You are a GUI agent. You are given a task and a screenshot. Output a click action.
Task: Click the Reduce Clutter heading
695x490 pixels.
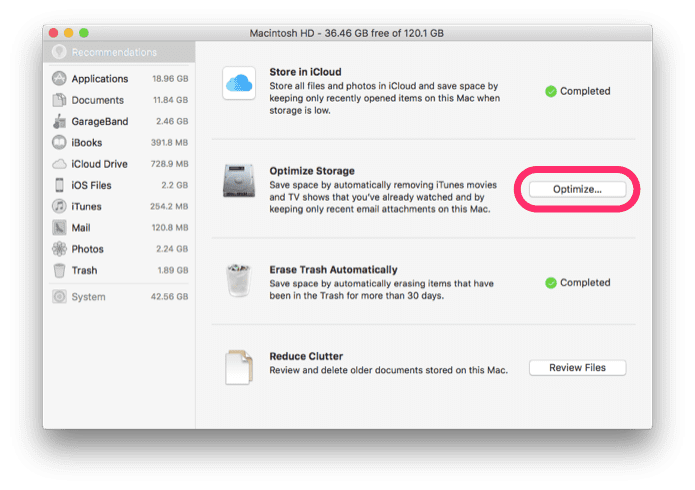[306, 356]
